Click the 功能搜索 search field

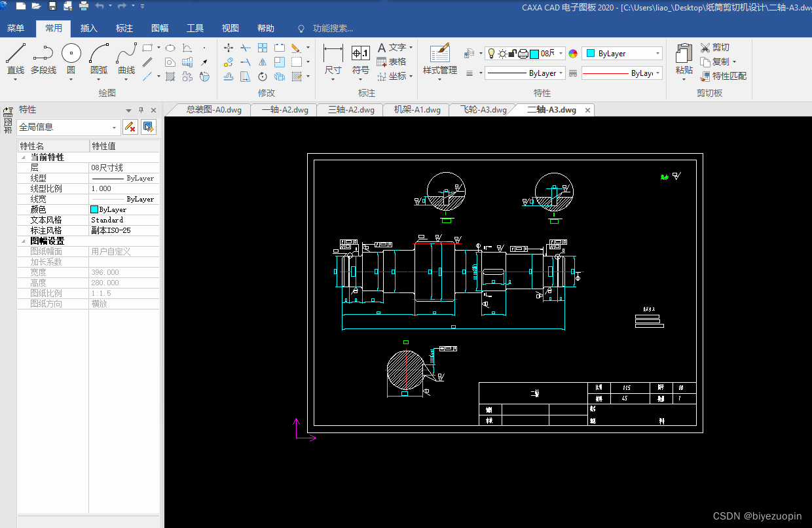point(333,28)
